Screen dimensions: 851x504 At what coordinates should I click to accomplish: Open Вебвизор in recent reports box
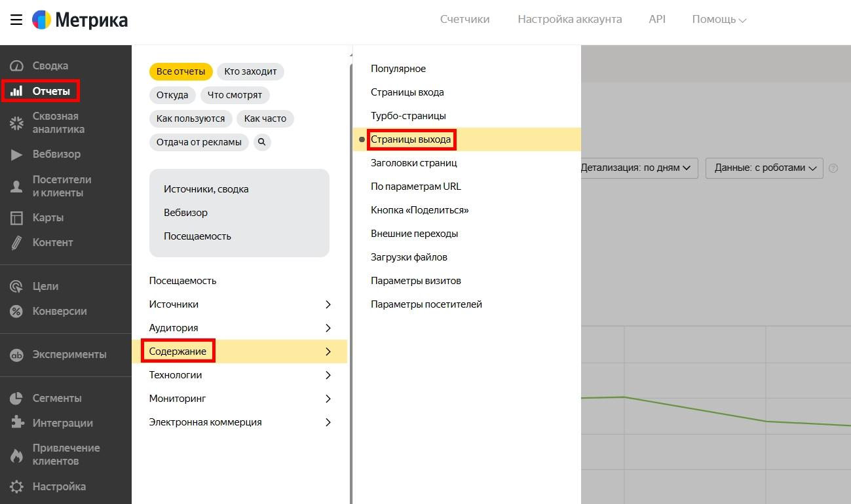click(186, 213)
